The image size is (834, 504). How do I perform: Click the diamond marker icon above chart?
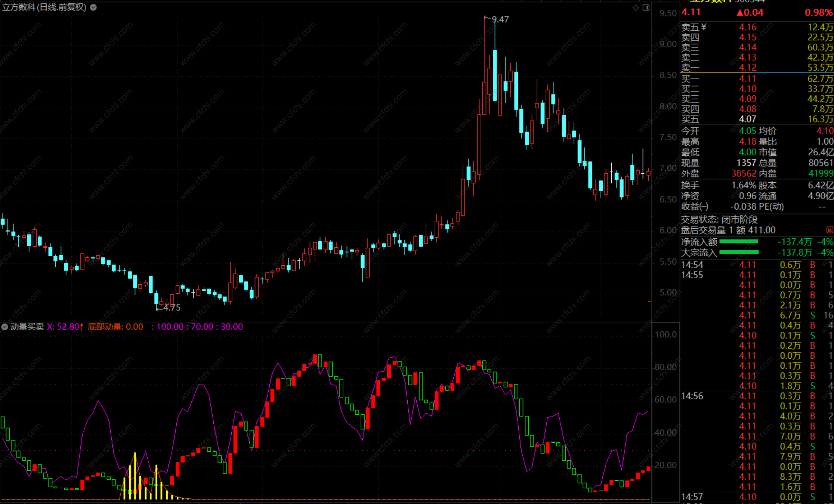pos(636,7)
